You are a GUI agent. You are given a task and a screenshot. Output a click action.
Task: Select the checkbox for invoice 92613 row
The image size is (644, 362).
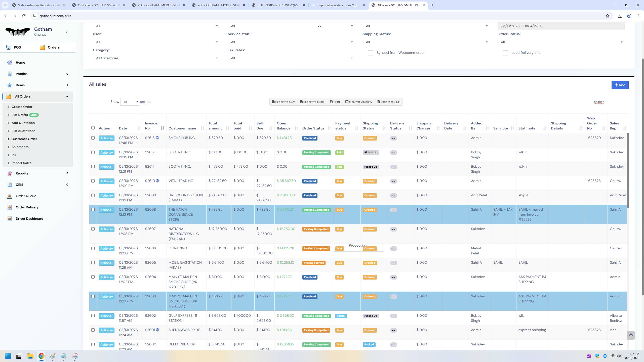pos(93,138)
